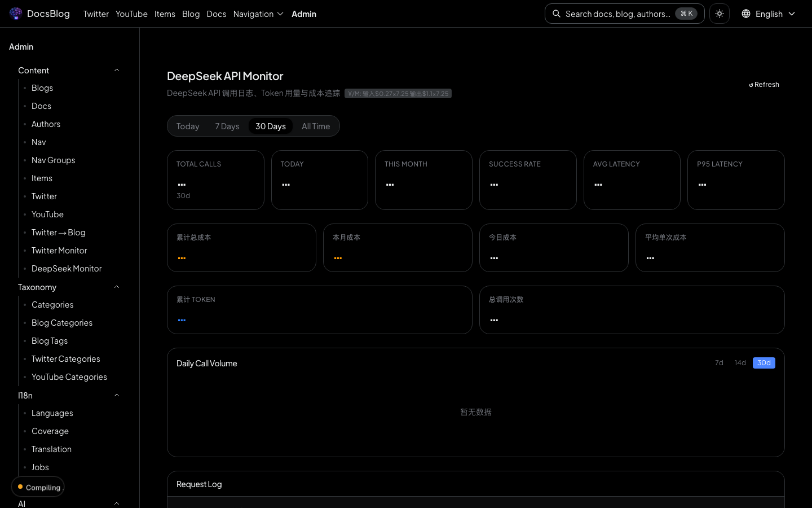This screenshot has width=812, height=508.
Task: Toggle the light/dark theme button
Action: [720, 14]
